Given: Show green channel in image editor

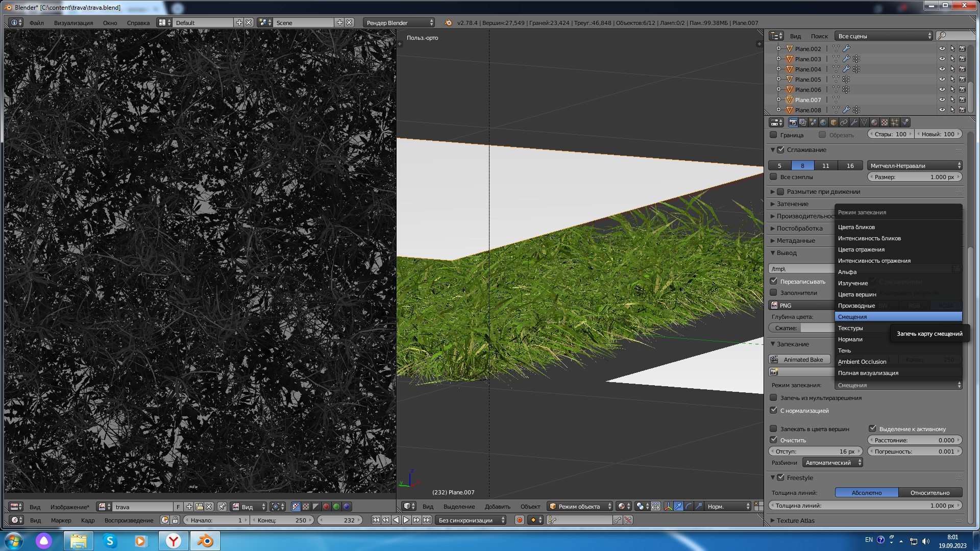Looking at the screenshot, I should [336, 507].
